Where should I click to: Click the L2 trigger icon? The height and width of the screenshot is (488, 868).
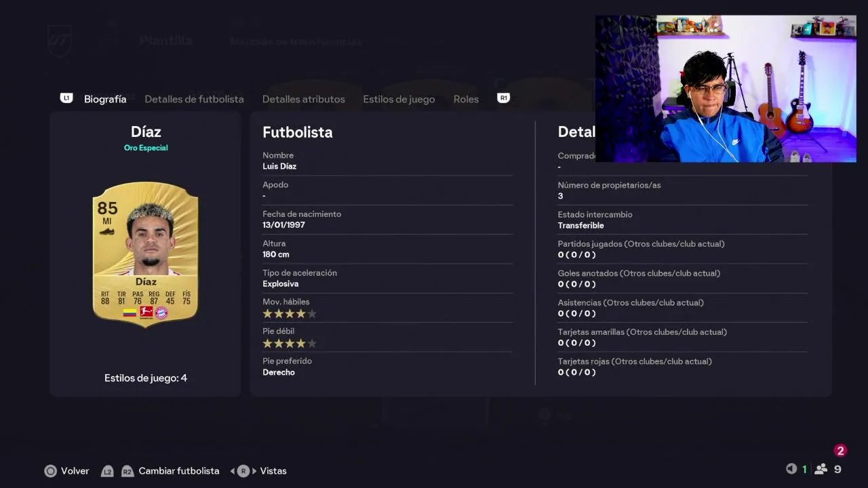tap(107, 471)
